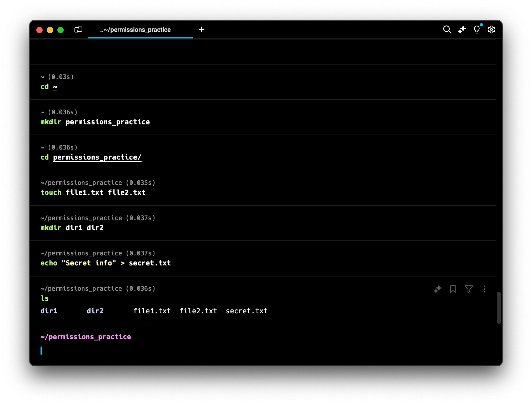Open the settings gear icon
This screenshot has height=405, width=532.
(x=491, y=29)
